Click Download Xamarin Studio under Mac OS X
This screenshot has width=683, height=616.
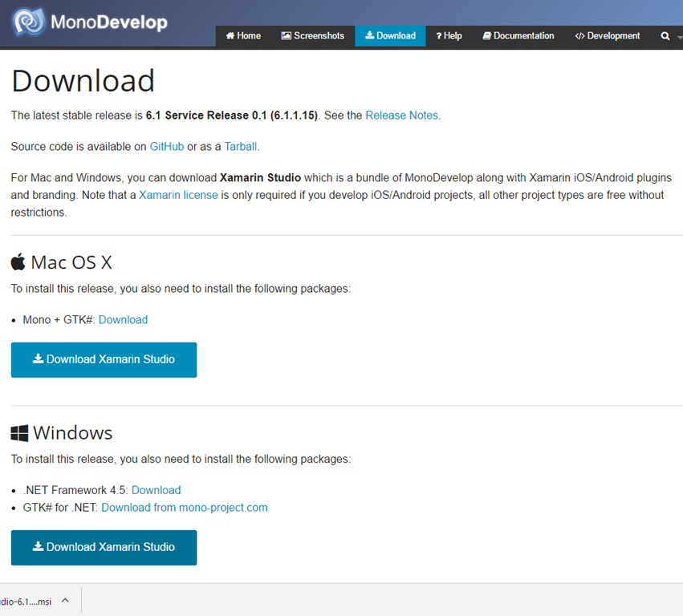[x=104, y=359]
